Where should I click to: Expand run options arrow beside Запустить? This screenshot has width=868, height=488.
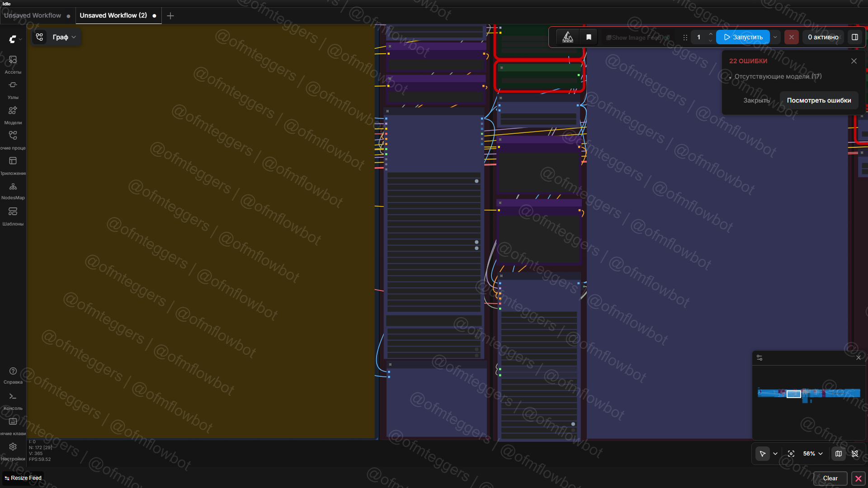pos(775,37)
